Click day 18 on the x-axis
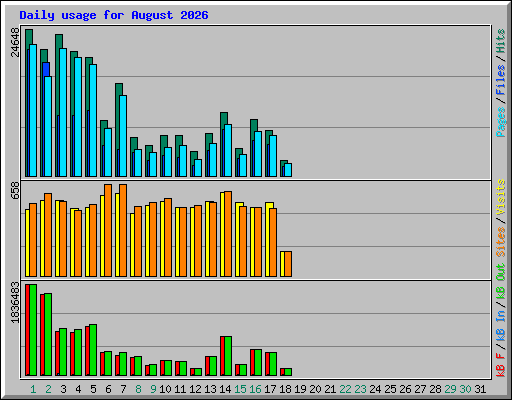Viewport: 512px width, 400px height. point(285,389)
